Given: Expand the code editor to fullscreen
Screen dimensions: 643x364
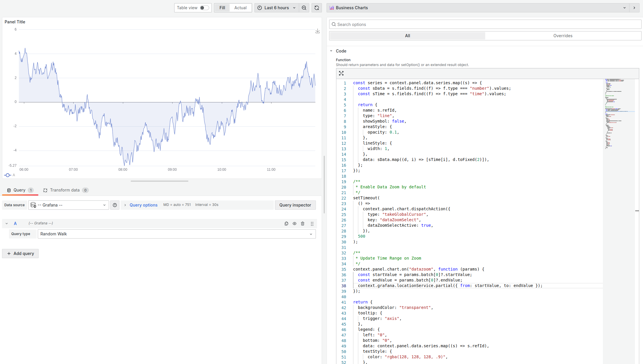Looking at the screenshot, I should pos(341,73).
